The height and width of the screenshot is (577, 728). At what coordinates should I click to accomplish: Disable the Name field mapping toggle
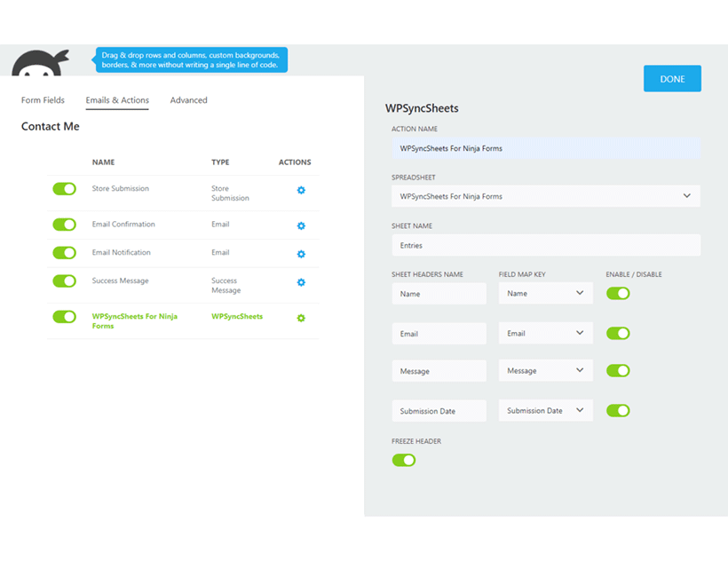click(618, 293)
